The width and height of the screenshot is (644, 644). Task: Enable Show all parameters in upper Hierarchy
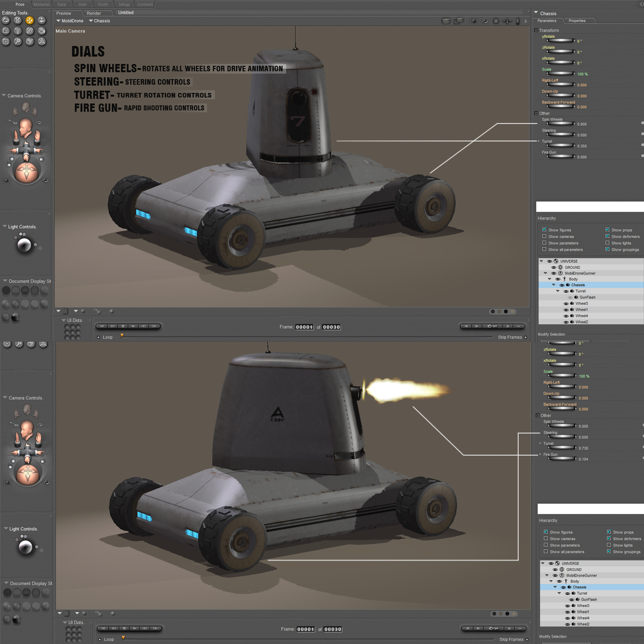click(x=544, y=249)
